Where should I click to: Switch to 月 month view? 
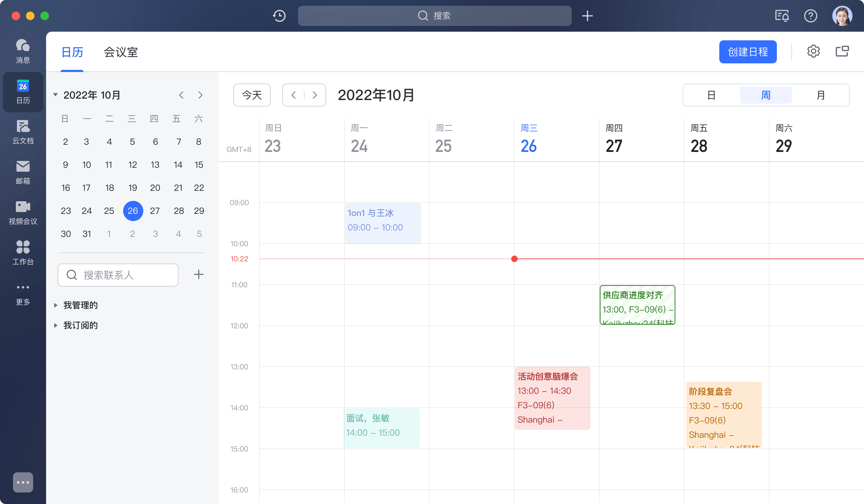(821, 95)
